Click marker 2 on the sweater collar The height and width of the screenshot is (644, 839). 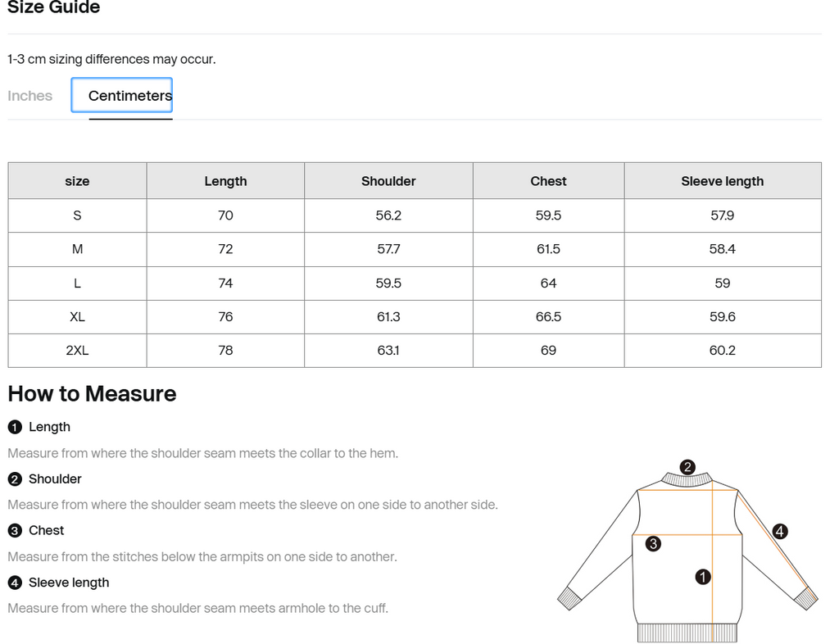click(x=687, y=467)
